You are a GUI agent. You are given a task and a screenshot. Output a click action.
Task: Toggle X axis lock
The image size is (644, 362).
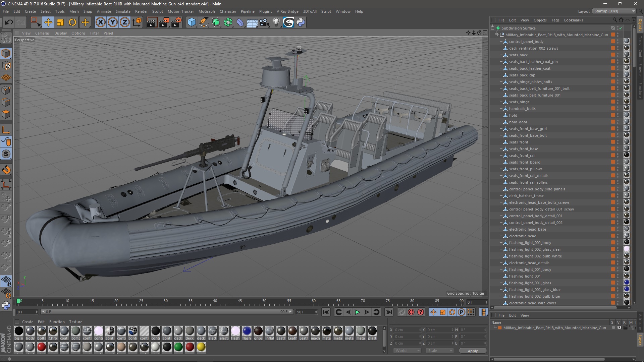click(x=100, y=22)
